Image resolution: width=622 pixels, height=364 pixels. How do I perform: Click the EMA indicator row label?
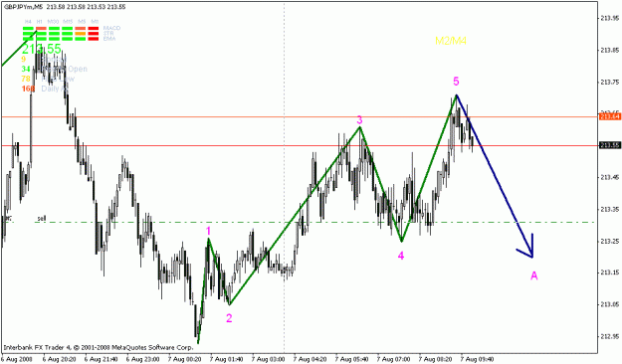pos(109,39)
